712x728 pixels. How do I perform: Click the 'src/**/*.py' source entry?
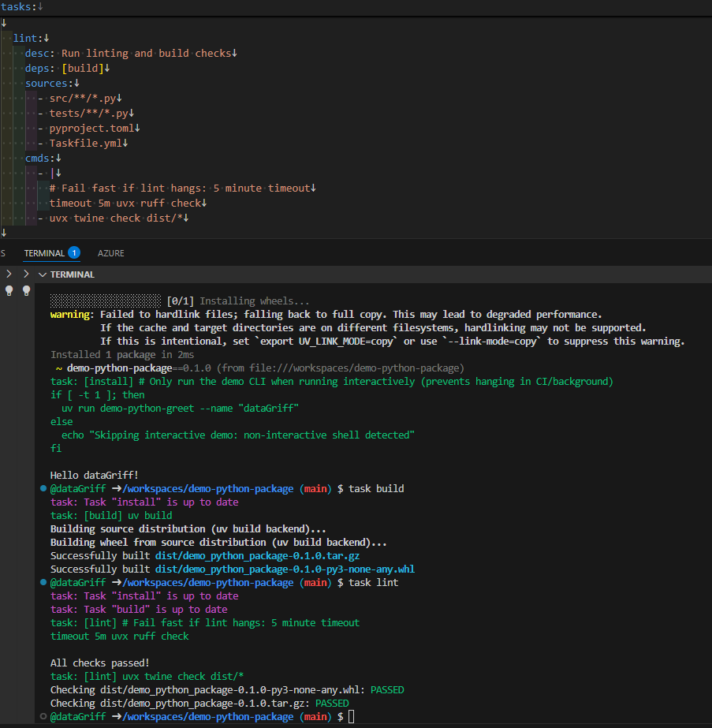(83, 98)
